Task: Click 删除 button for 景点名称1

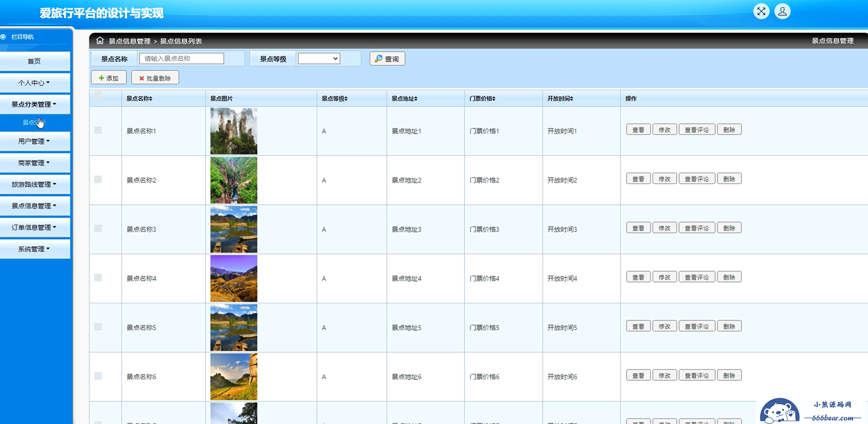Action: tap(729, 130)
